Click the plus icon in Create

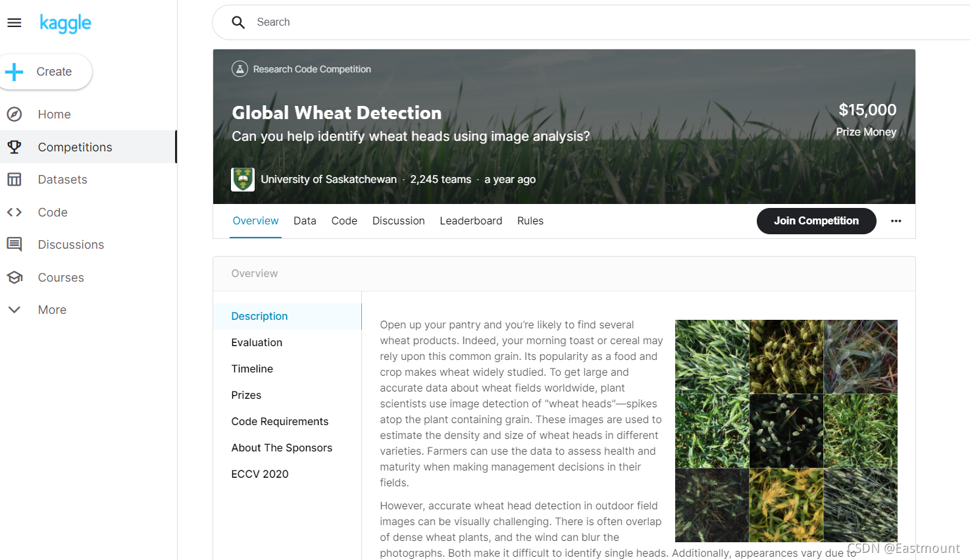(x=14, y=72)
